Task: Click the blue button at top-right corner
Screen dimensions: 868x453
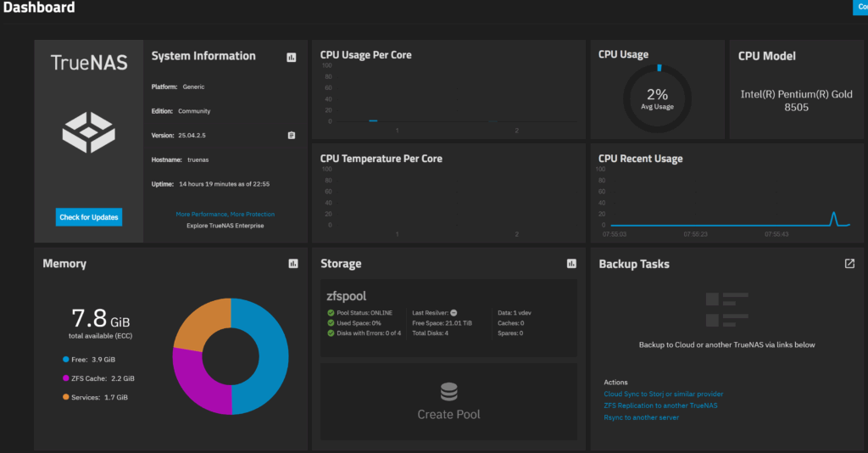Action: 860,8
